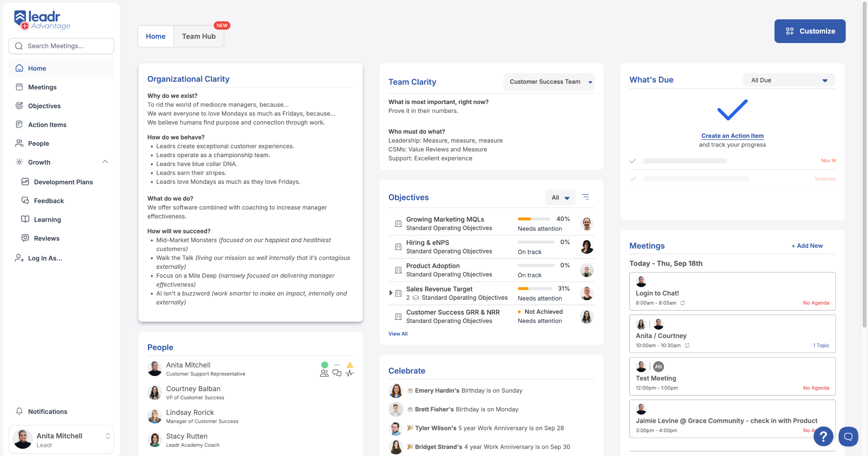868x456 pixels.
Task: Open the chat bubble widget
Action: pos(848,437)
